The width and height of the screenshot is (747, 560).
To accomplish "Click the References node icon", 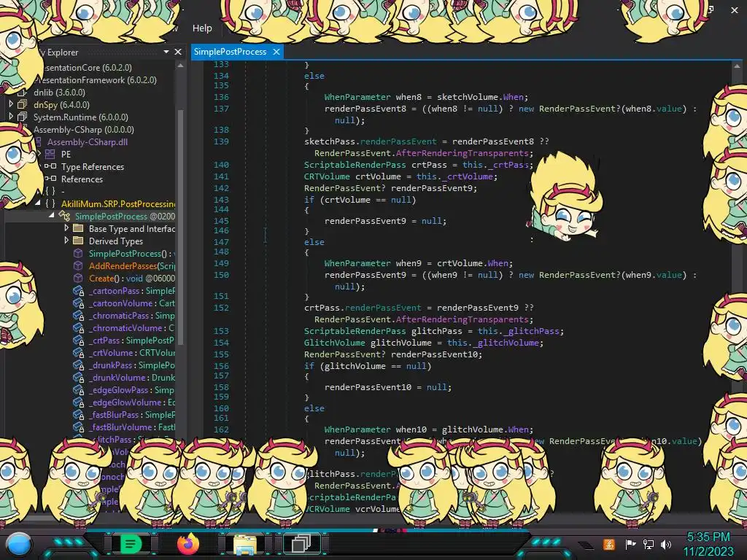I will pos(50,179).
